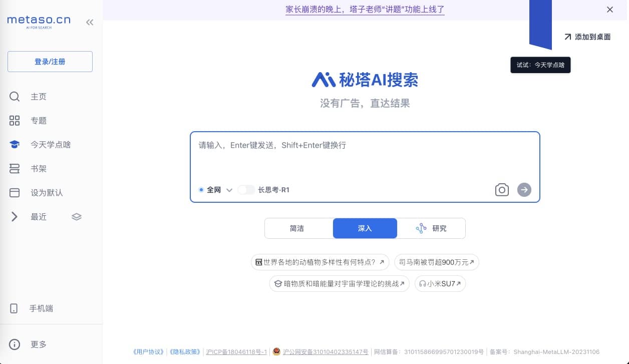Screen dimensions: 629x364
Task: Click suggestion 世界各地的动植物多样性有何特点
Action: pyautogui.click(x=320, y=262)
